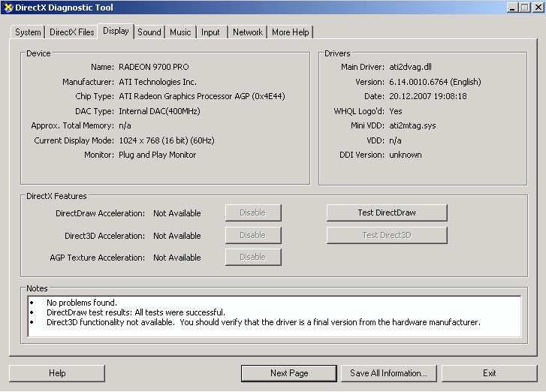This screenshot has width=546, height=392.
Task: Go to Next Page
Action: click(289, 373)
